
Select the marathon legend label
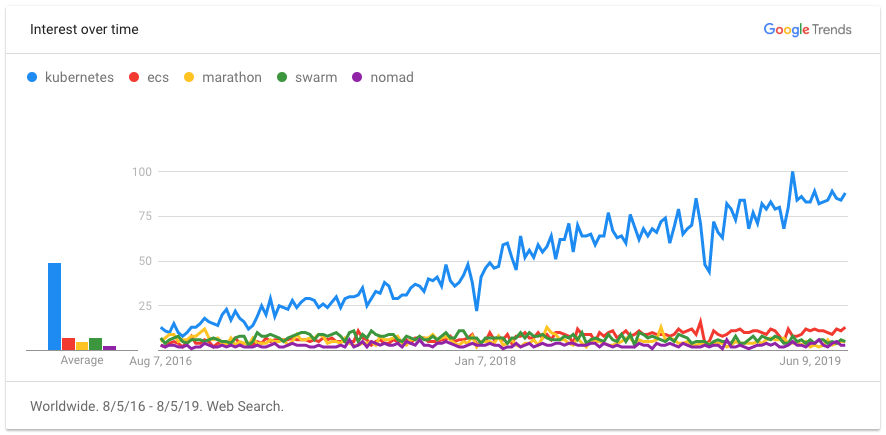(231, 77)
